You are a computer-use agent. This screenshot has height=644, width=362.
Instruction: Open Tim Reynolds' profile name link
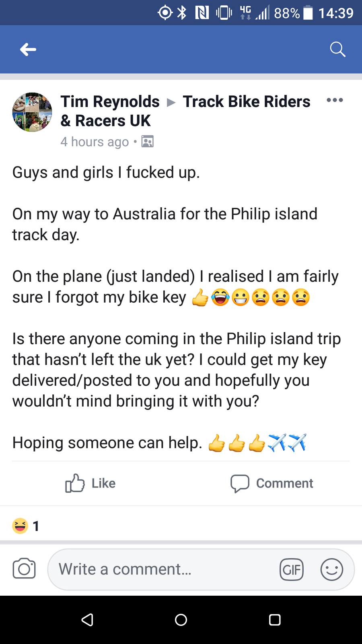[x=110, y=102]
